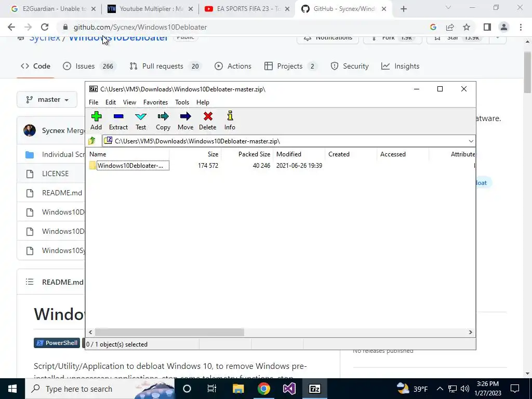Reload the GitHub page

tap(45, 27)
